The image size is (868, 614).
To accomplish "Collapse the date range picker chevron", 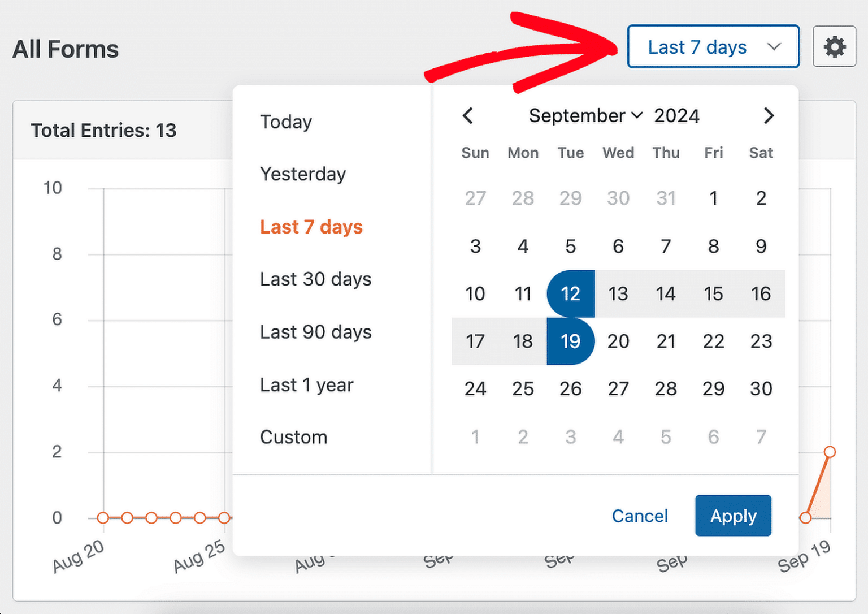I will pyautogui.click(x=775, y=47).
